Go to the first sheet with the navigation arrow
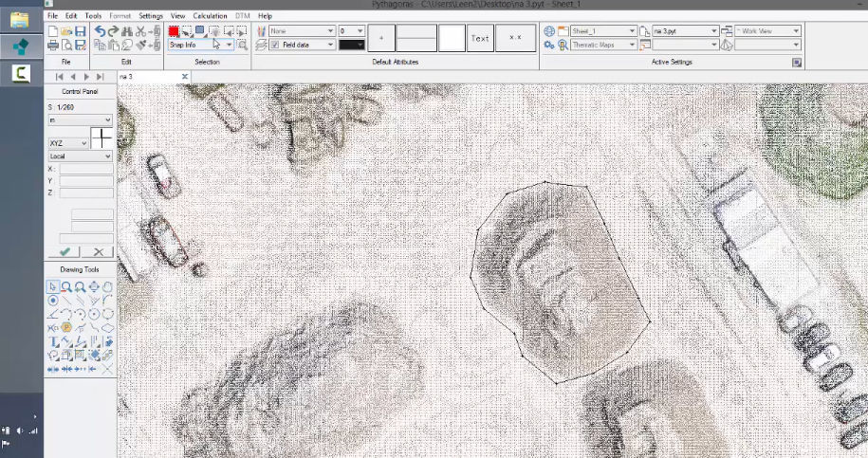The width and height of the screenshot is (868, 458). click(x=59, y=77)
